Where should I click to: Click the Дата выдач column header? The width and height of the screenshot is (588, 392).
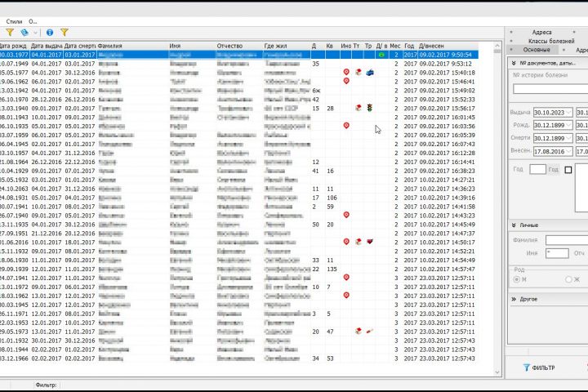click(47, 46)
